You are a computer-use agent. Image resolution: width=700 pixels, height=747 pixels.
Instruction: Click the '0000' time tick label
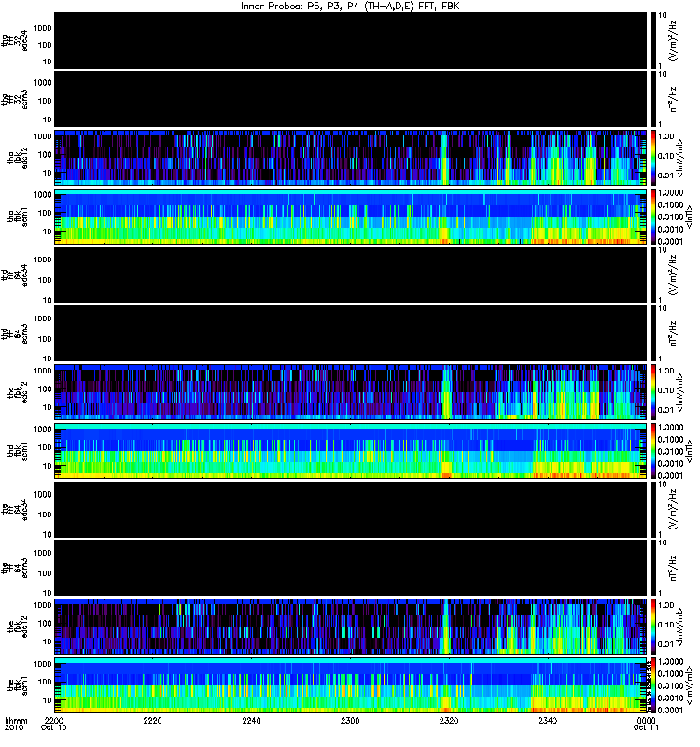click(x=646, y=720)
